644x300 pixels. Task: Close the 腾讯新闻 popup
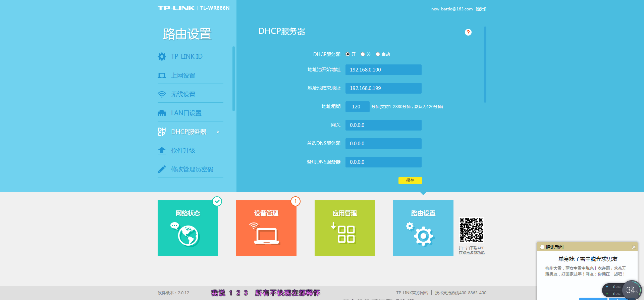coord(634,247)
